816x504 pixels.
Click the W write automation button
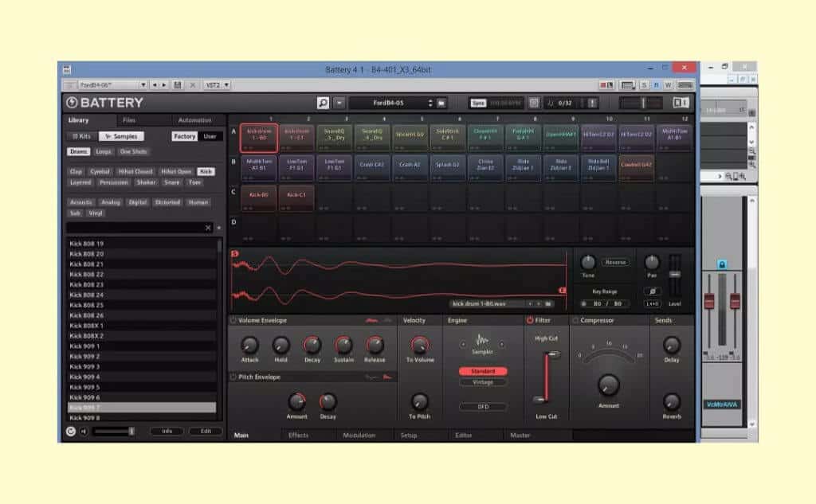669,84
